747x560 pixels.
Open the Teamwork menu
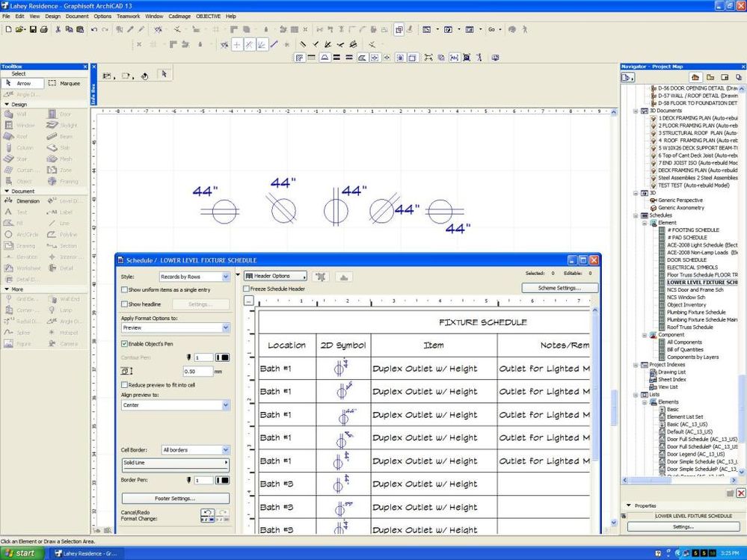[x=128, y=16]
